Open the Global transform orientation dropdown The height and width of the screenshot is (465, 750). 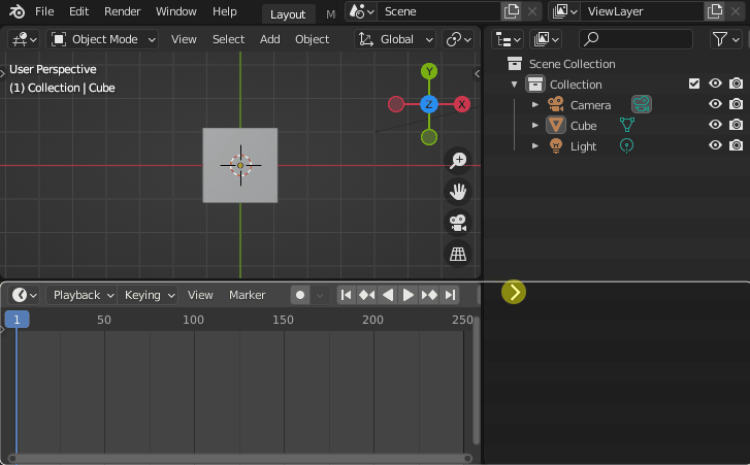[x=397, y=39]
